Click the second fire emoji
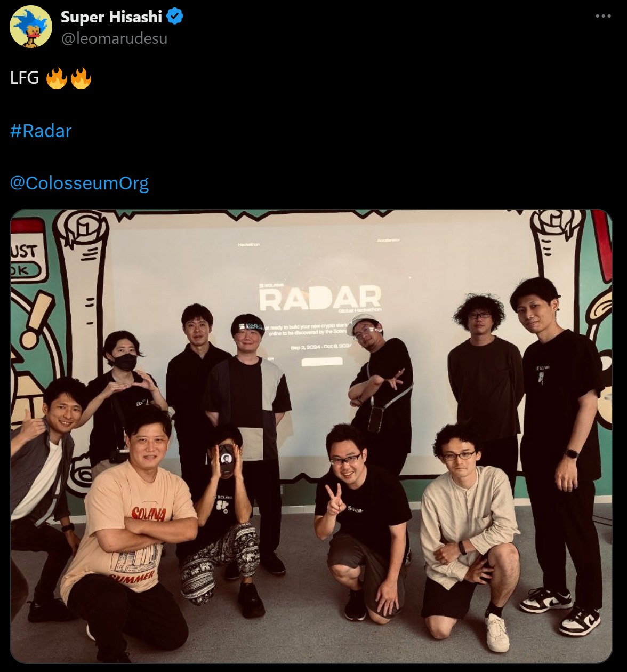This screenshot has height=672, width=627. click(x=81, y=78)
